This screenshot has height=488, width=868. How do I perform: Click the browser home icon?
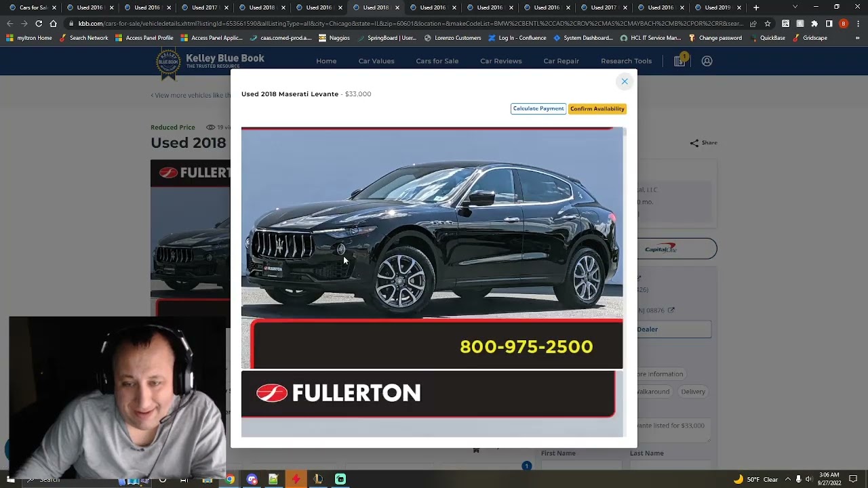[x=54, y=23]
